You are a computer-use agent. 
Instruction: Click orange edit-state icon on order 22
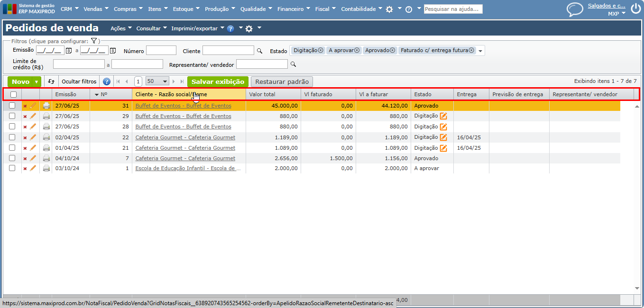[x=443, y=137]
